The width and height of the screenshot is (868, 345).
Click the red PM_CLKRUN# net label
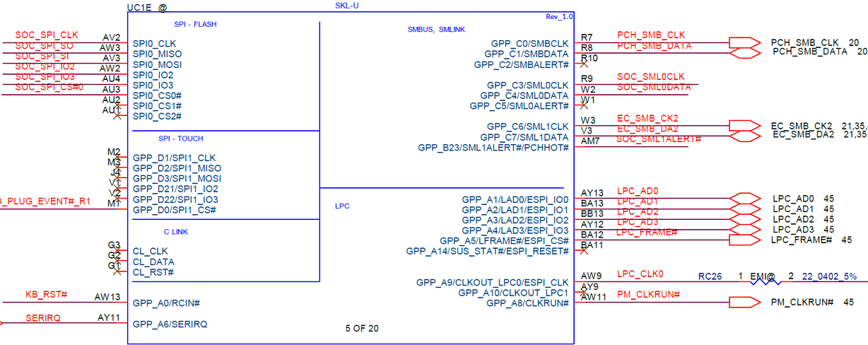pos(648,294)
